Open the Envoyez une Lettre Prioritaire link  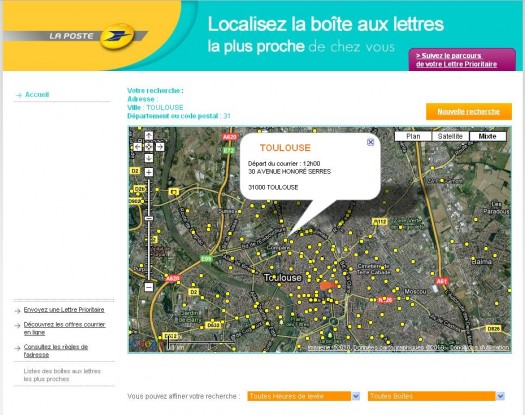[x=64, y=310]
